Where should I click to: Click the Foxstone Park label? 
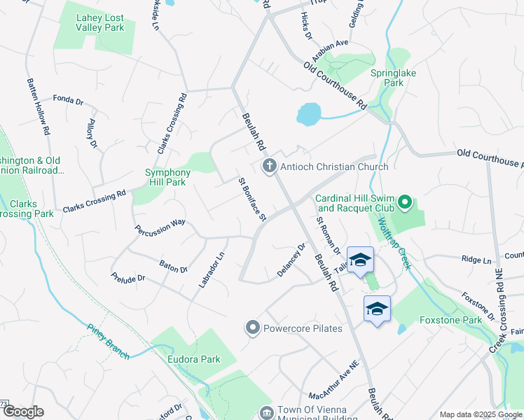(451, 320)
